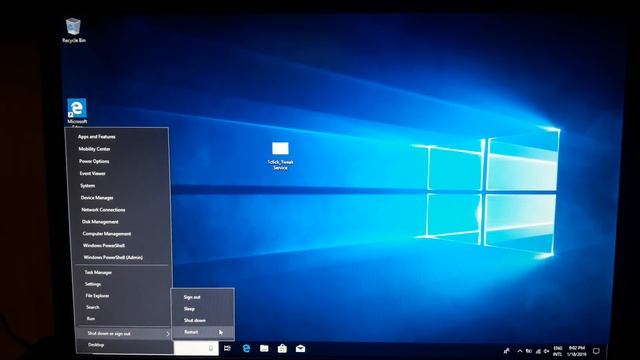The image size is (640, 360).
Task: Open Task Manager from the menu
Action: coord(98,272)
